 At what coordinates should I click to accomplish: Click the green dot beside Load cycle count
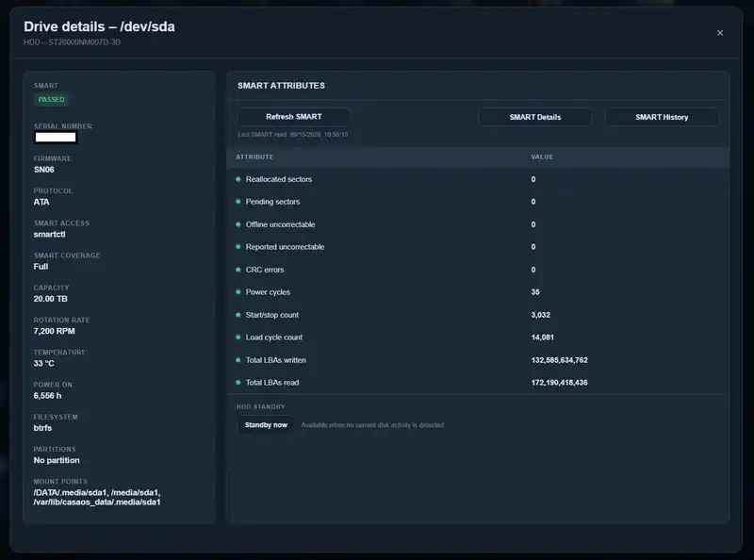pos(238,338)
